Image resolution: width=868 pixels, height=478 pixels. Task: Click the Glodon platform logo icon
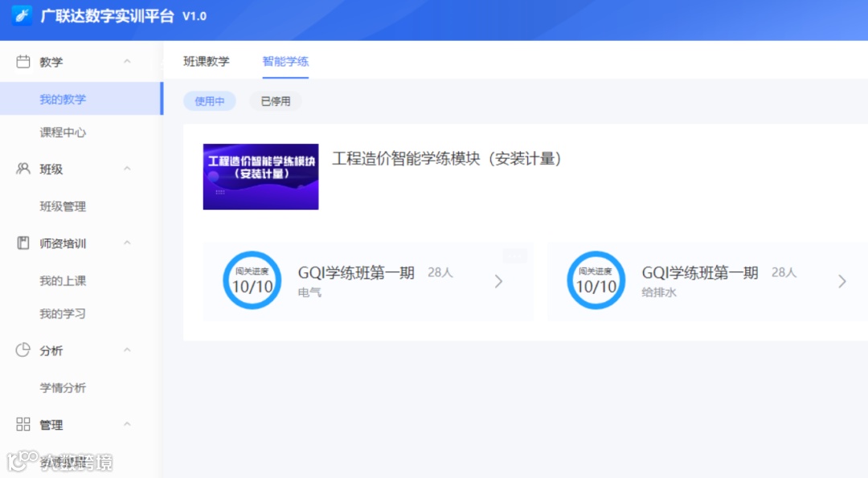23,15
